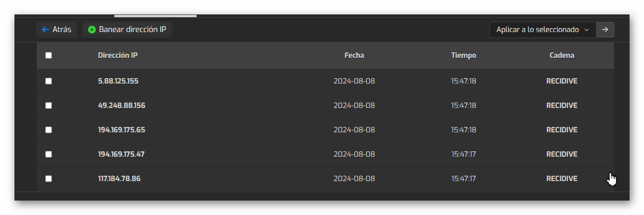Sort by the 'Cadena' column header
The width and height of the screenshot is (644, 215).
(x=562, y=56)
